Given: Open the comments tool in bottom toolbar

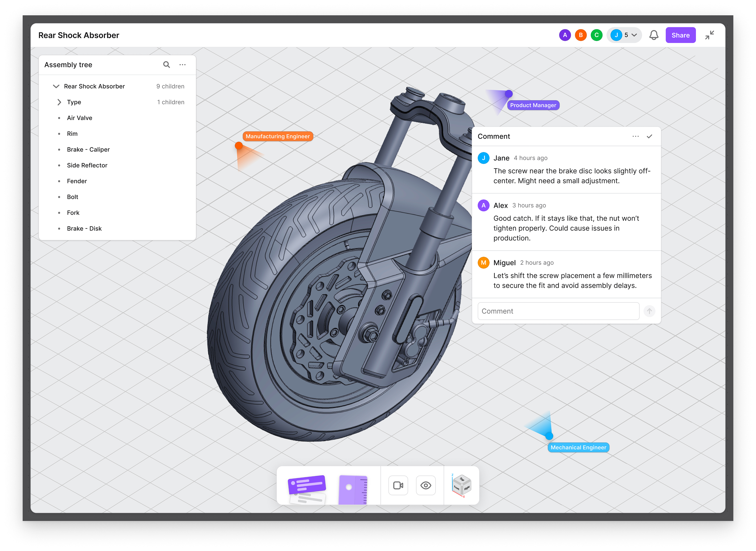Looking at the screenshot, I should pyautogui.click(x=307, y=487).
